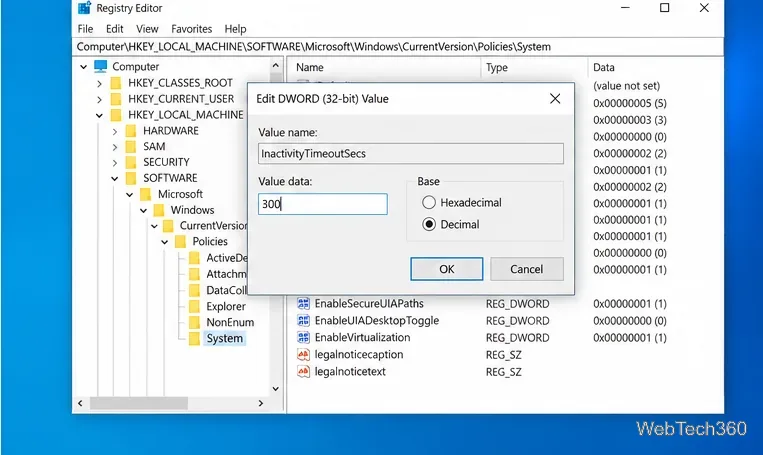Image resolution: width=763 pixels, height=455 pixels.
Task: Click DWORD icon next to EnableUIADesktopToggle
Action: (x=303, y=321)
